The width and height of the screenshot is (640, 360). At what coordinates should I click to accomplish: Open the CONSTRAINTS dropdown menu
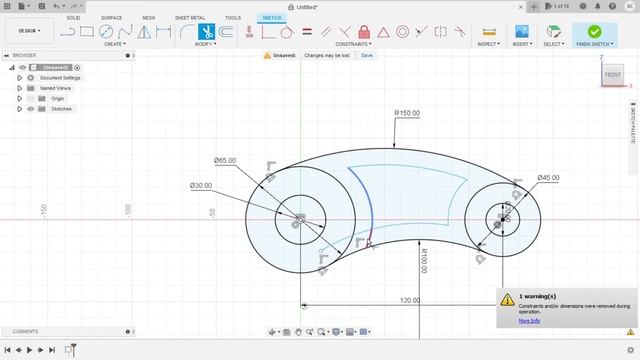(x=353, y=44)
